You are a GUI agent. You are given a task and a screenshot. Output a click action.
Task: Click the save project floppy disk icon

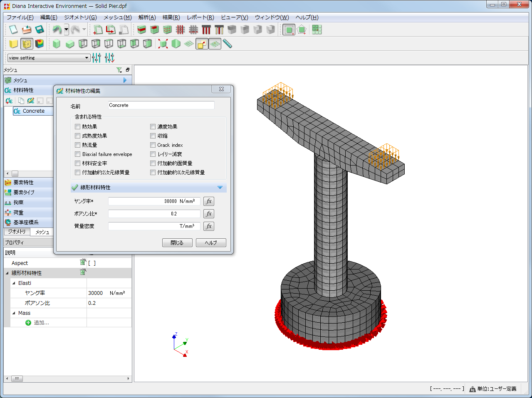coord(40,30)
